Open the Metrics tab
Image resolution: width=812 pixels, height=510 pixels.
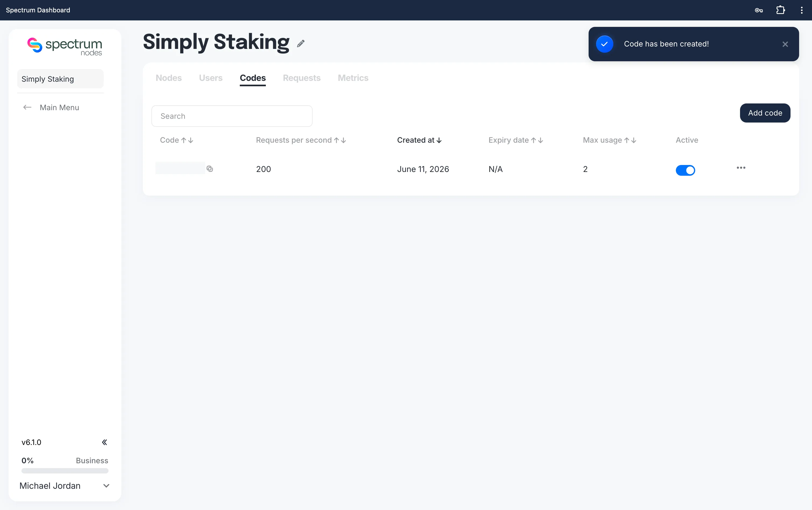tap(353, 78)
